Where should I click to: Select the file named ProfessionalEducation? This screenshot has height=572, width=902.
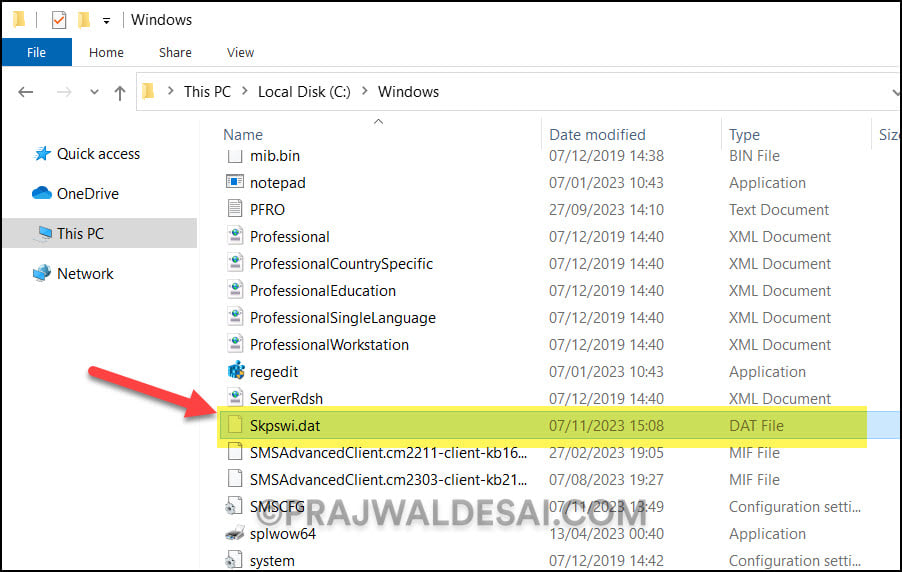pos(323,291)
